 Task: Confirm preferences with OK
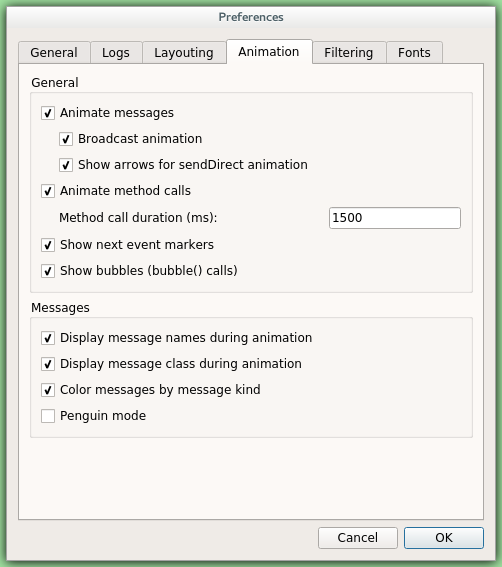coord(444,538)
